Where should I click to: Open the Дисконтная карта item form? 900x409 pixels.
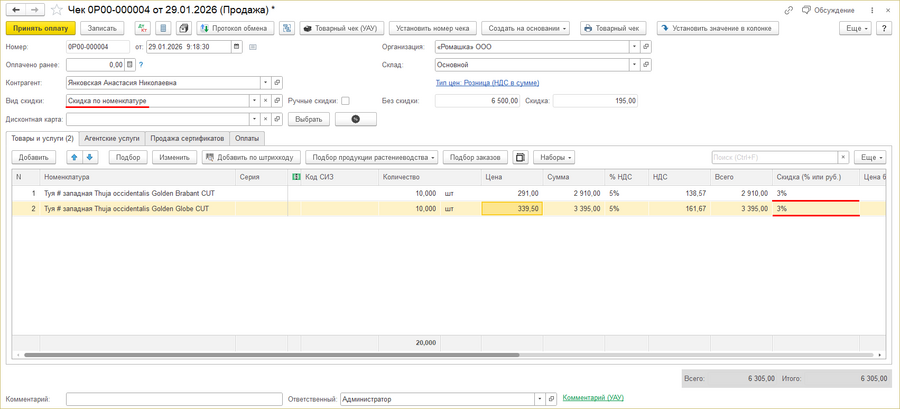click(x=277, y=119)
